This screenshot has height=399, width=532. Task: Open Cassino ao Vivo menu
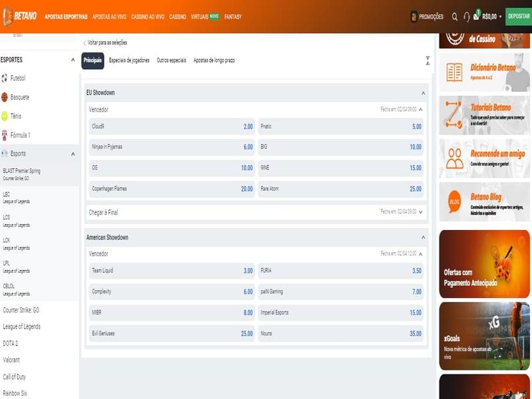click(148, 17)
